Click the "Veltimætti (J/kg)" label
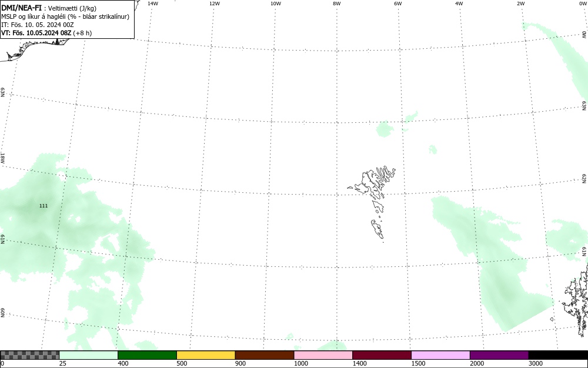This screenshot has width=588, height=368. (72, 8)
